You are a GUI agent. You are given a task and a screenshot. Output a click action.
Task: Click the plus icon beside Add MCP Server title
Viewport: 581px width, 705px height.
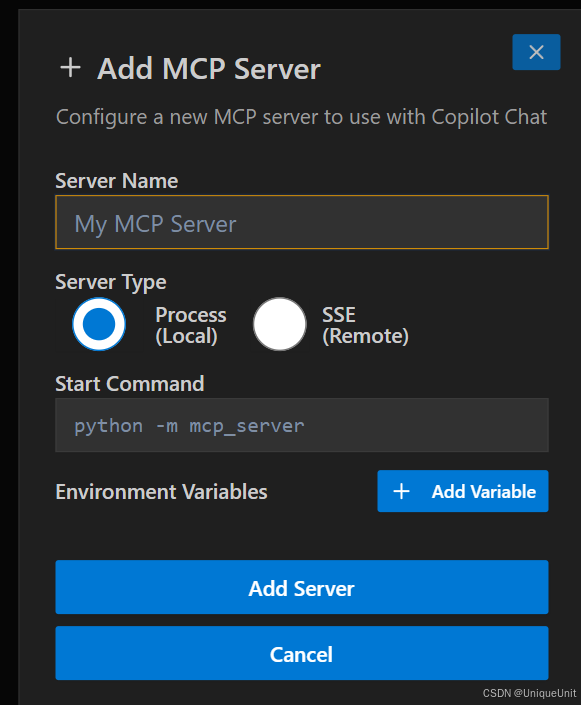[x=71, y=68]
